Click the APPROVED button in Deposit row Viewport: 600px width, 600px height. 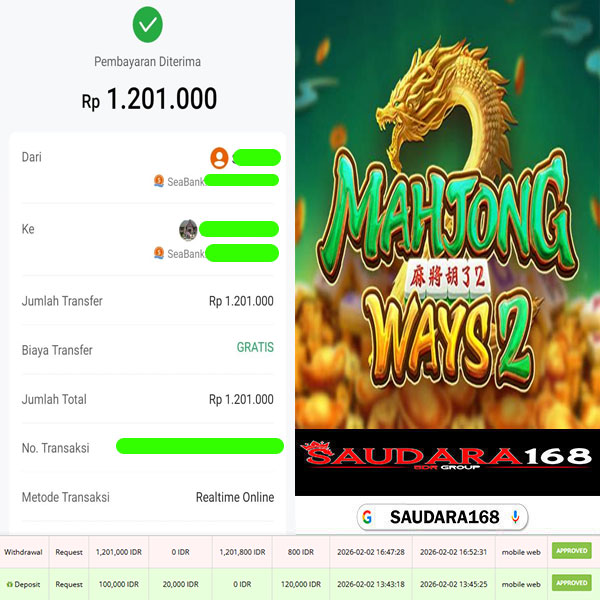(571, 583)
